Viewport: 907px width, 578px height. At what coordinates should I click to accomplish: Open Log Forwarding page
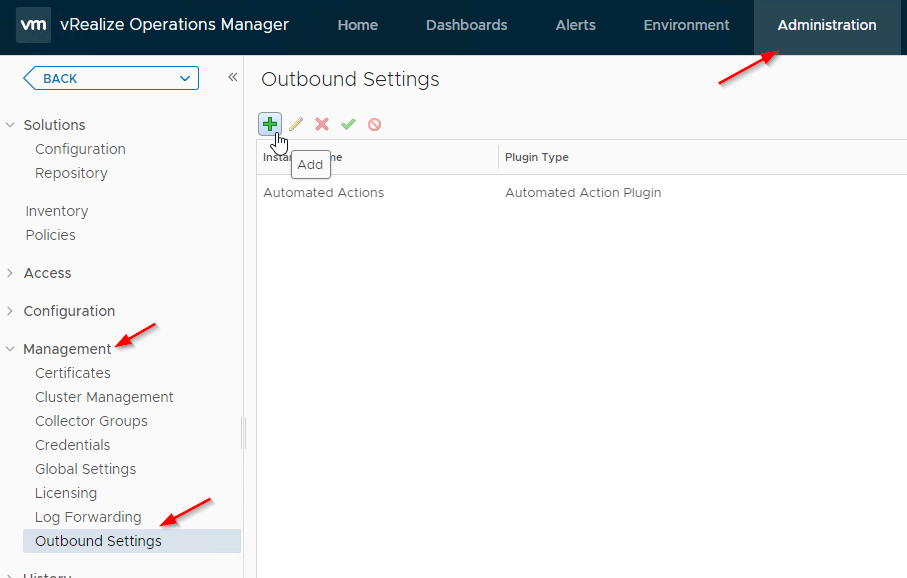88,517
